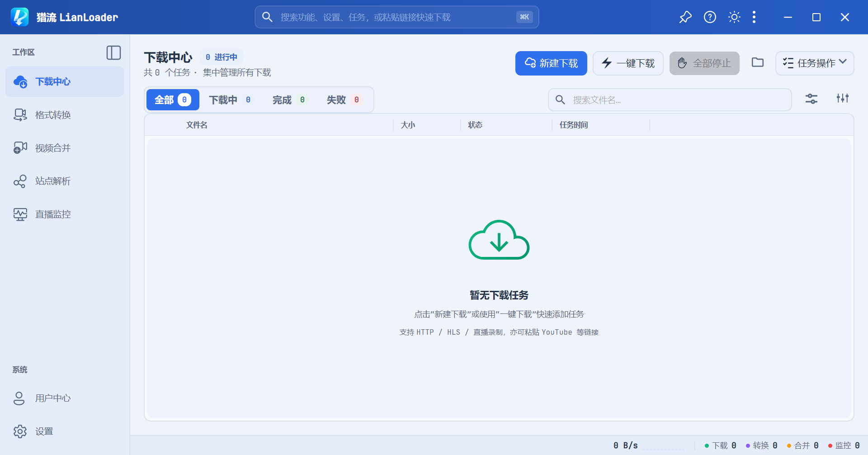This screenshot has width=868, height=455.
Task: Click the 转换 0 status bar entry
Action: [x=762, y=446]
